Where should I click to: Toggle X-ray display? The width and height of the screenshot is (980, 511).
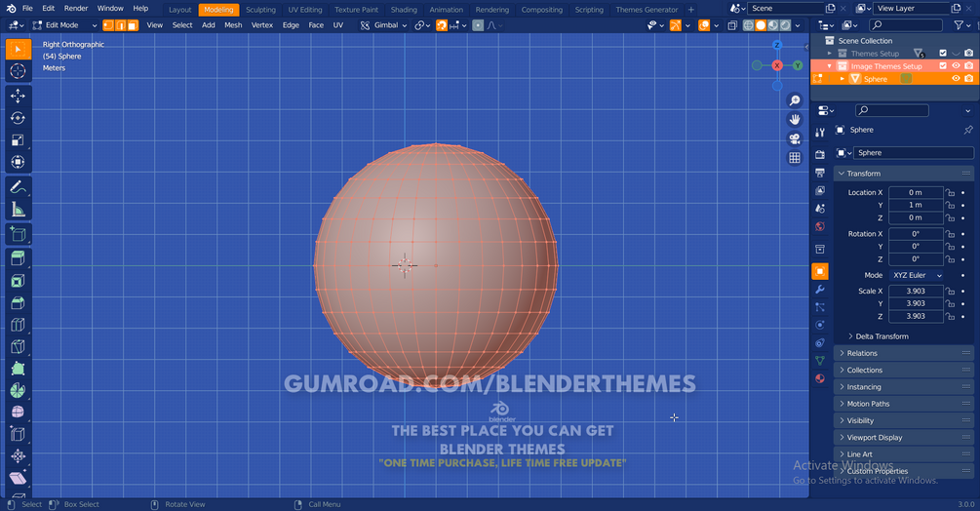pos(732,25)
